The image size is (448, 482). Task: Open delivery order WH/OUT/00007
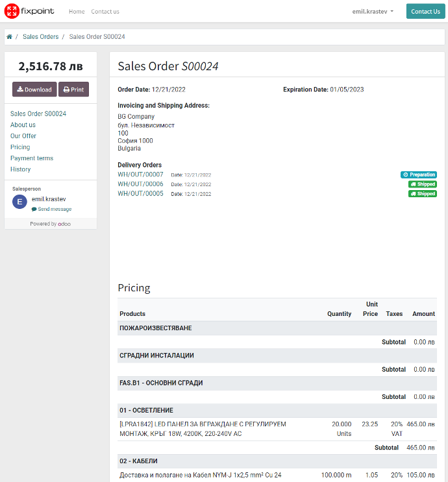click(x=140, y=175)
